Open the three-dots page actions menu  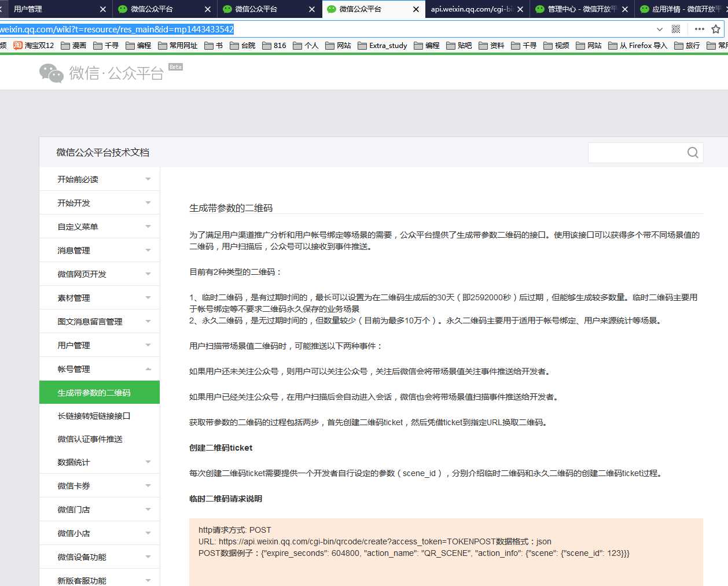pos(699,29)
